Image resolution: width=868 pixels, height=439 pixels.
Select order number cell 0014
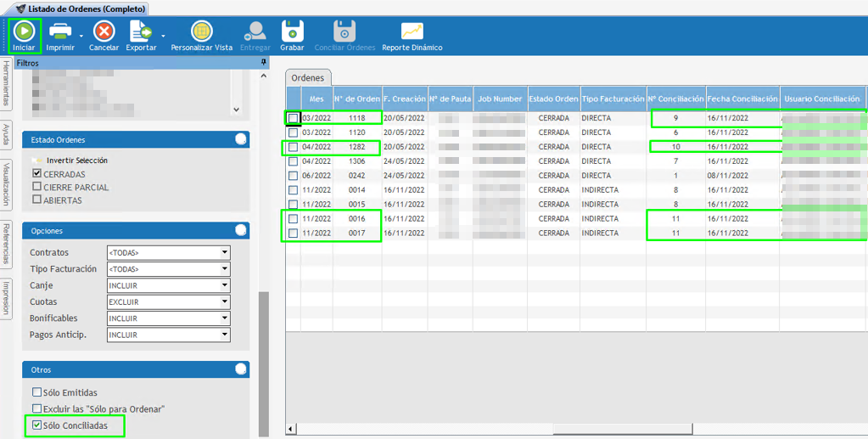357,190
